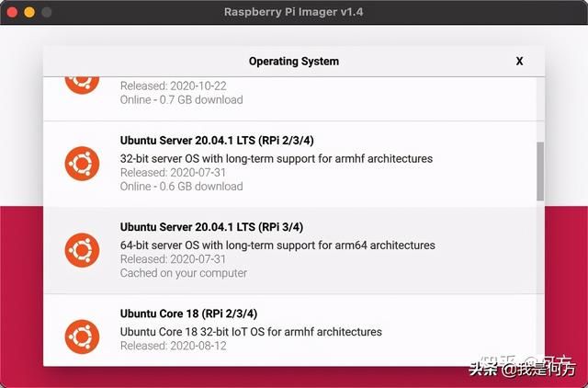Click the Ubuntu logo beside the 2020-10-22 release
This screenshot has width=588, height=388.
82,86
